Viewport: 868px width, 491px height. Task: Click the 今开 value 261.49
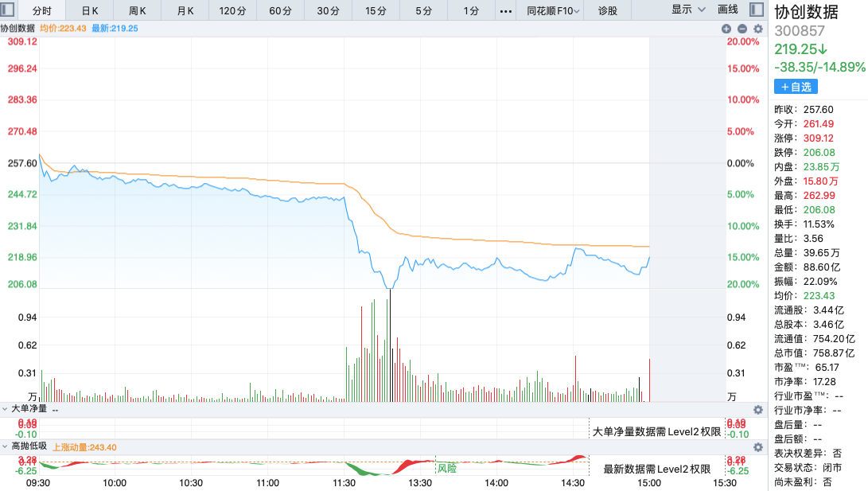tap(818, 124)
